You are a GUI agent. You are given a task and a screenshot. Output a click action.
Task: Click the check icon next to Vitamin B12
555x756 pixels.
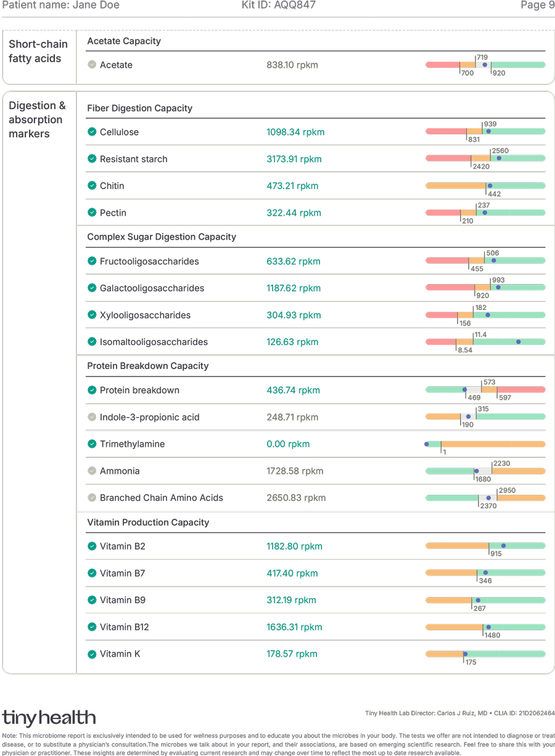coord(92,627)
